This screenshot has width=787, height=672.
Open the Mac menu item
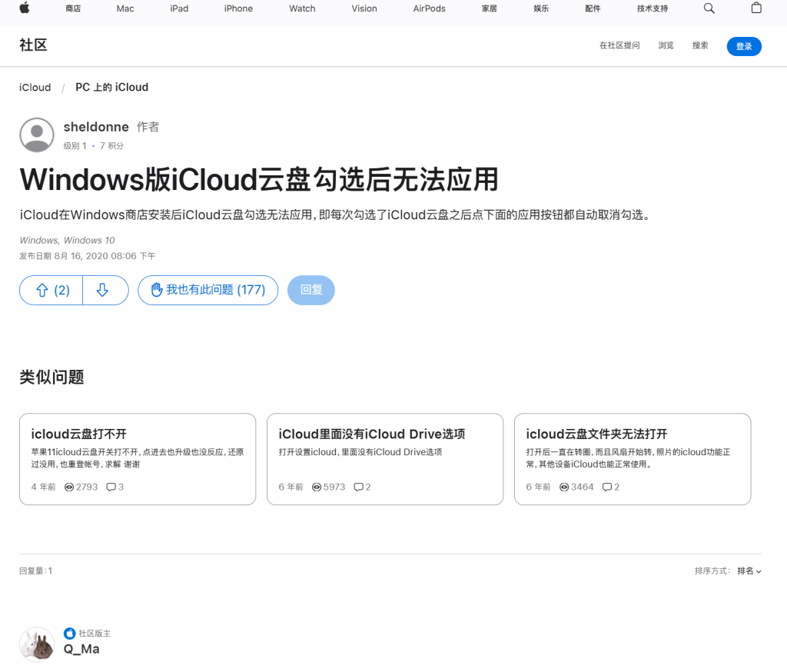[x=125, y=8]
